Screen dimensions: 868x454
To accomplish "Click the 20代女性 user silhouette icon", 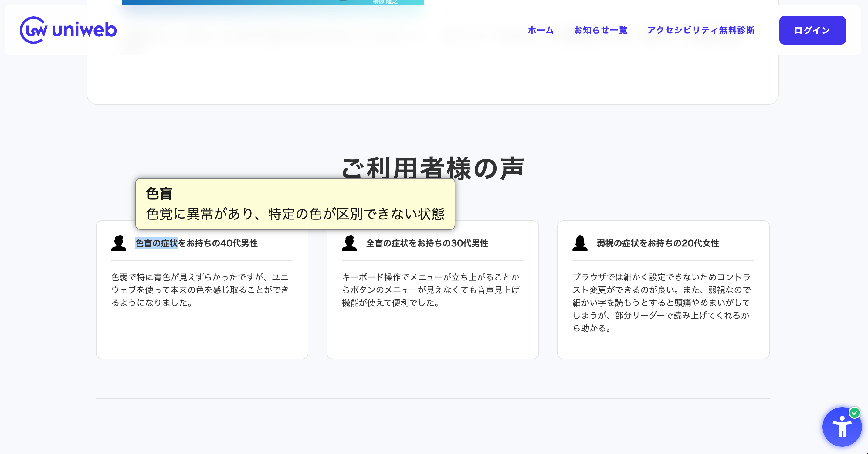I will [580, 243].
